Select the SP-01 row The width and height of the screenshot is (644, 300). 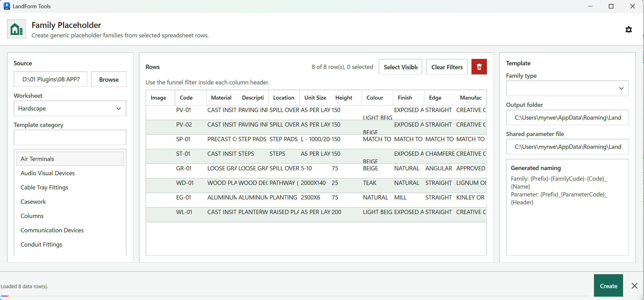pyautogui.click(x=316, y=142)
